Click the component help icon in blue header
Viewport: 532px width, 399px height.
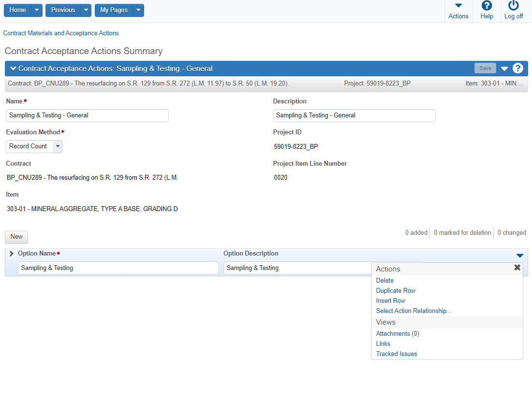[x=518, y=69]
